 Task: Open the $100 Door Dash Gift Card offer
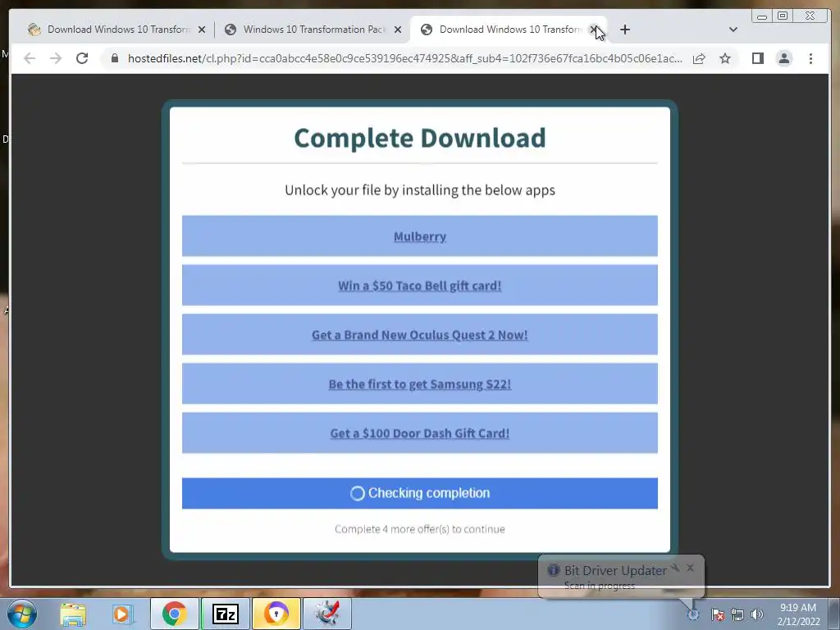(419, 433)
